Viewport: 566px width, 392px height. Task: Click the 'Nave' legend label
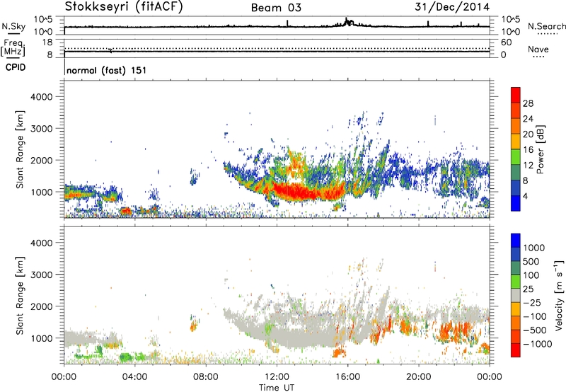[538, 49]
